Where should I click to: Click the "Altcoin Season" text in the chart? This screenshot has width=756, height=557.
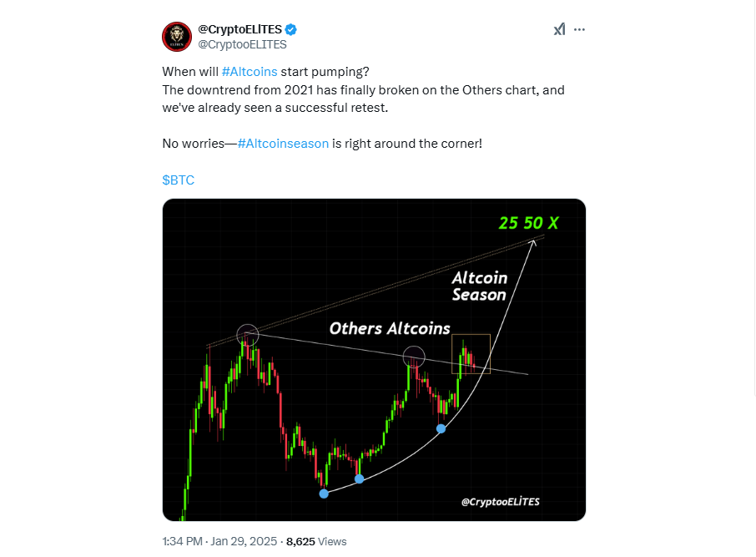pos(479,286)
